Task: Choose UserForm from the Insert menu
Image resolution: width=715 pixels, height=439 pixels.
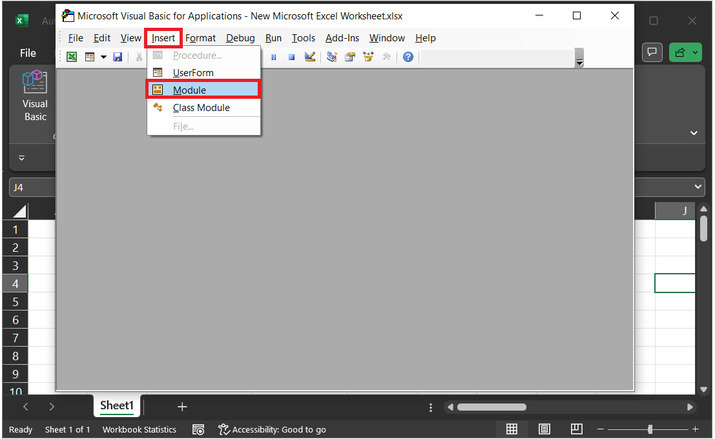Action: pyautogui.click(x=204, y=73)
